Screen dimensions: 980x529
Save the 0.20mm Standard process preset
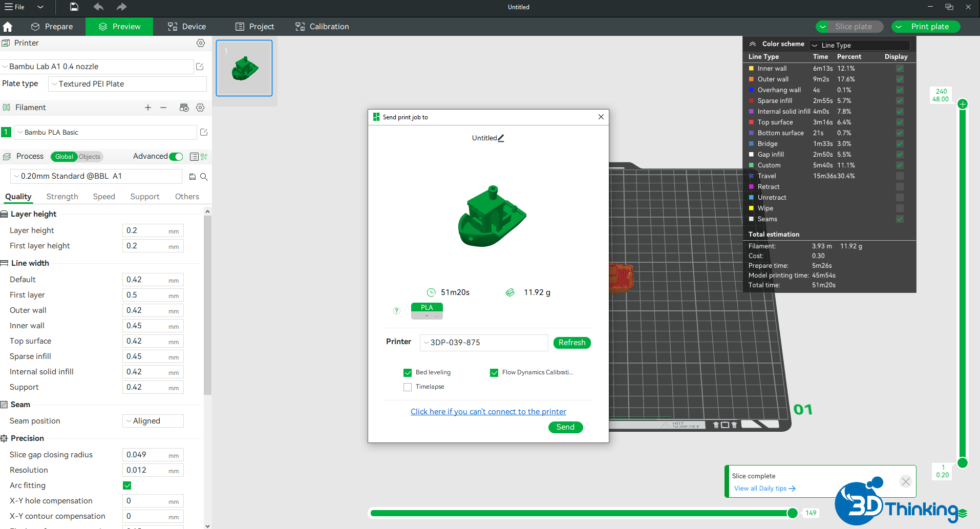(193, 177)
